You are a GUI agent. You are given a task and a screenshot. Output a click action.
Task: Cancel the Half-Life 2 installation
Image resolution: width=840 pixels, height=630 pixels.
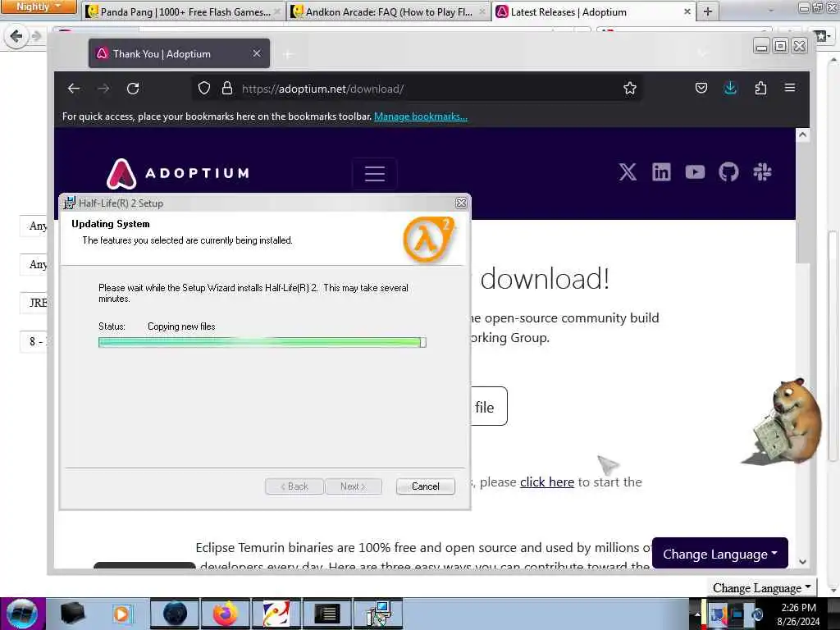pyautogui.click(x=426, y=486)
